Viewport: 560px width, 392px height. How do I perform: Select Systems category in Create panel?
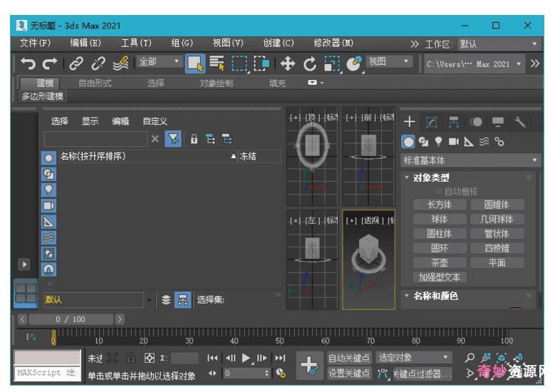pyautogui.click(x=499, y=142)
